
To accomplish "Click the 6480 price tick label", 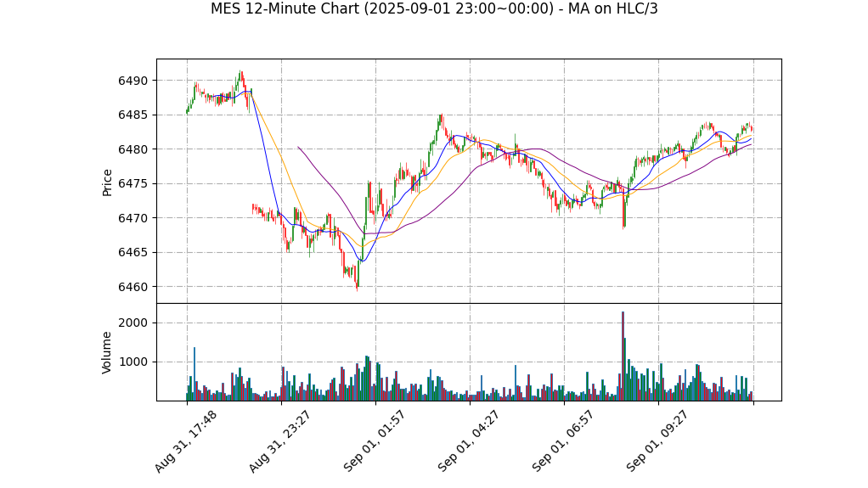I will coord(133,149).
